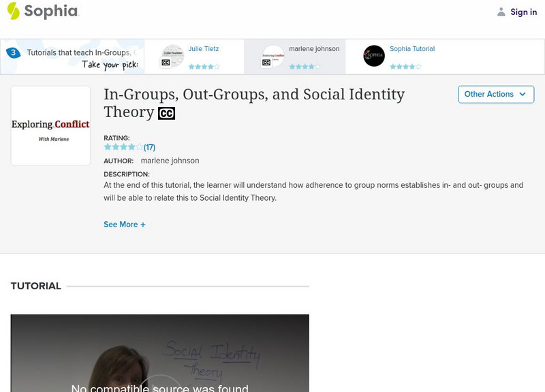545x392 pixels.
Task: Click the Sophia Tutorial circular avatar
Action: tap(375, 54)
